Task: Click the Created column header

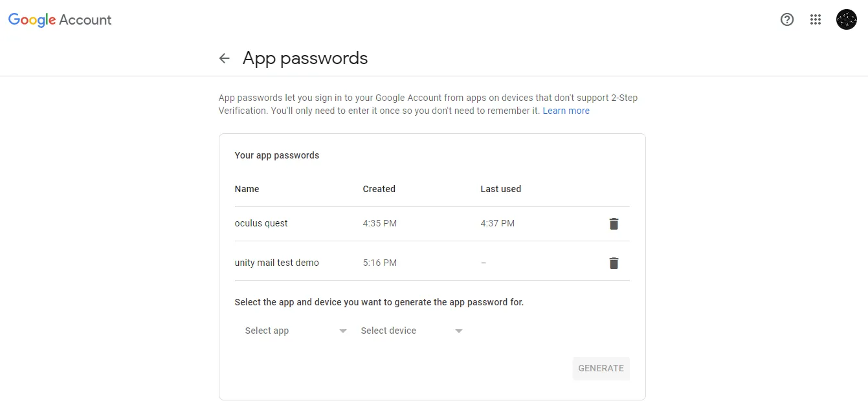Action: click(379, 189)
